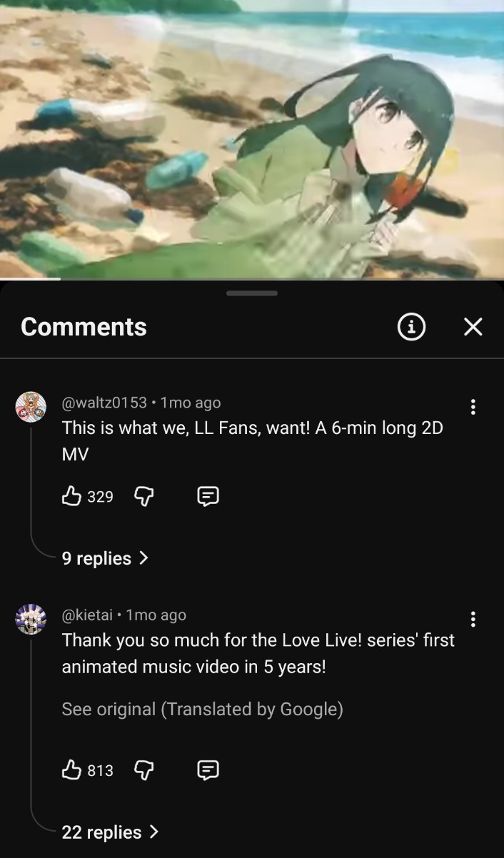Like the comment by @waltz0153
The height and width of the screenshot is (858, 504).
71,495
